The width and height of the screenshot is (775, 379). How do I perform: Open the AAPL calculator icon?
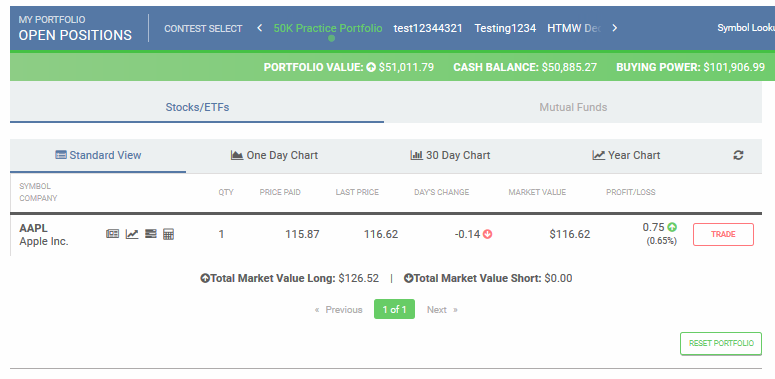pos(169,234)
